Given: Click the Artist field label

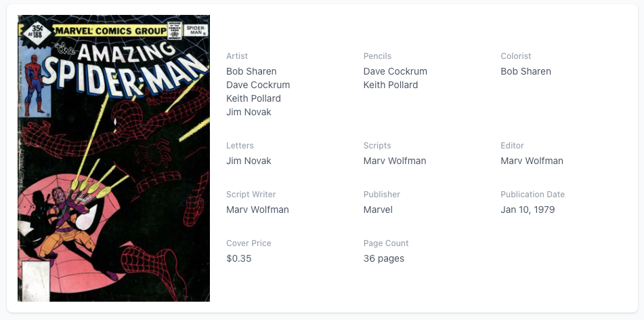Looking at the screenshot, I should pyautogui.click(x=237, y=56).
